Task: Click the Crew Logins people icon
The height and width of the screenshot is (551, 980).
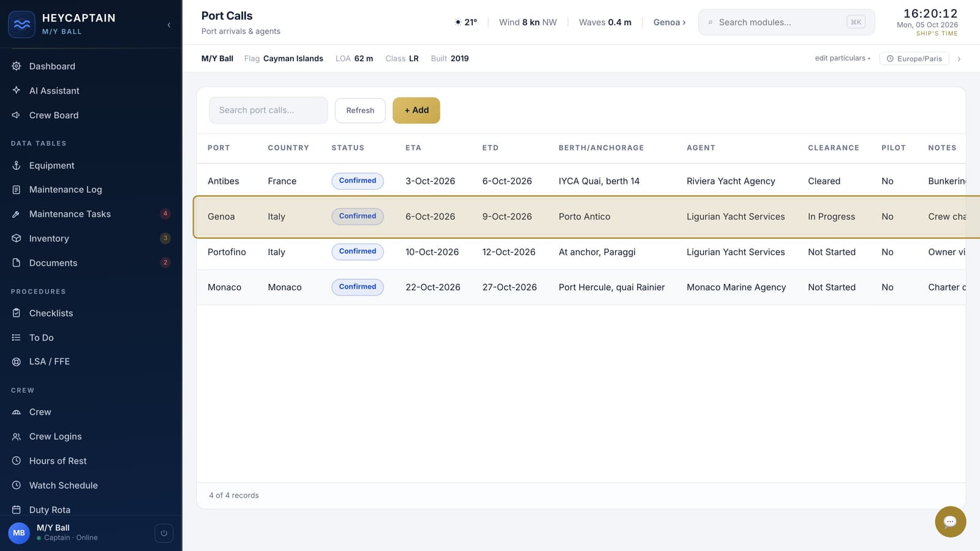Action: (x=17, y=437)
